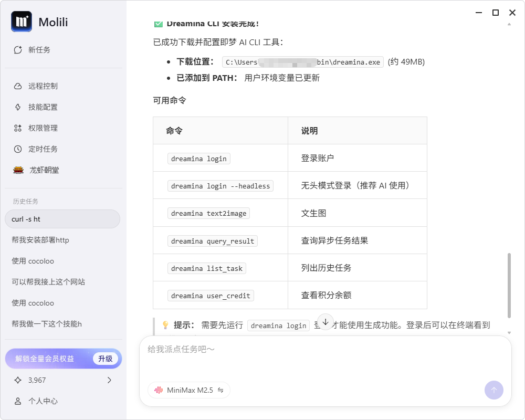Open remote control cloud icon
525x420 pixels.
pyautogui.click(x=18, y=86)
